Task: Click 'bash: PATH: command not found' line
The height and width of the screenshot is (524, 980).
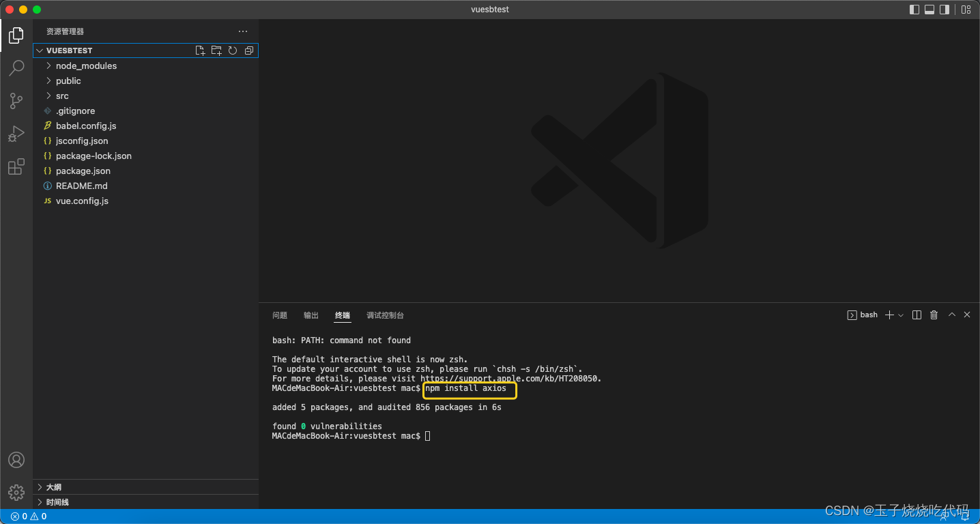Action: tap(341, 340)
